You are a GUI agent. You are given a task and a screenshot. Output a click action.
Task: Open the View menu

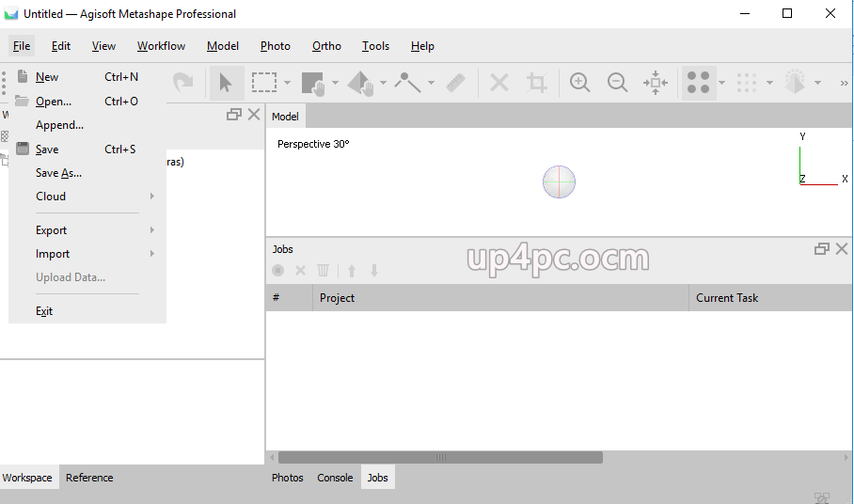pyautogui.click(x=103, y=46)
